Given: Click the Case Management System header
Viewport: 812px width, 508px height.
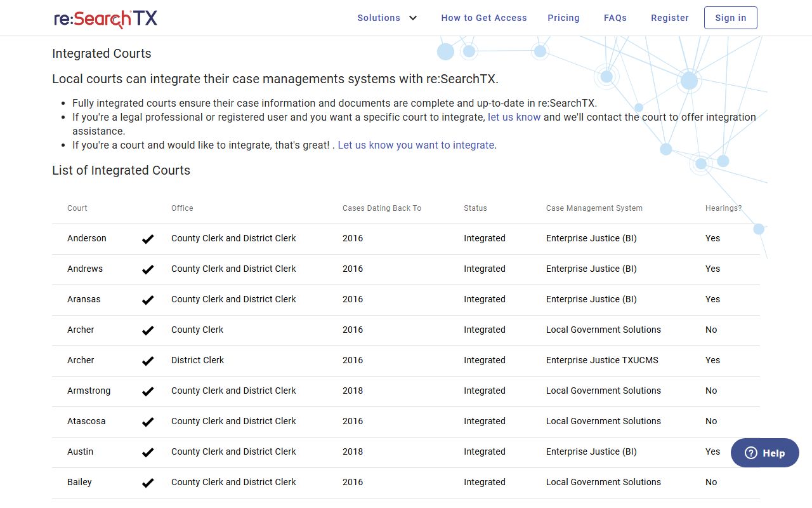Looking at the screenshot, I should (594, 208).
